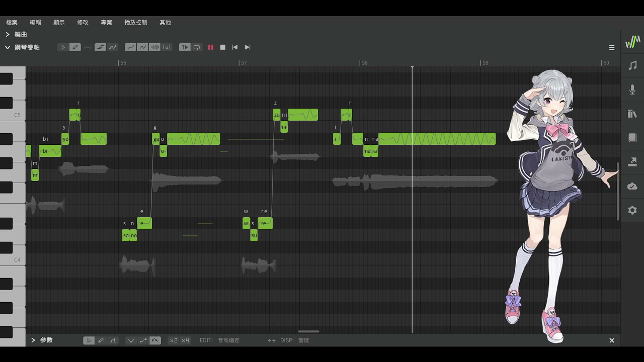
Task: Toggle playhead follow (T▶) button
Action: (185, 47)
